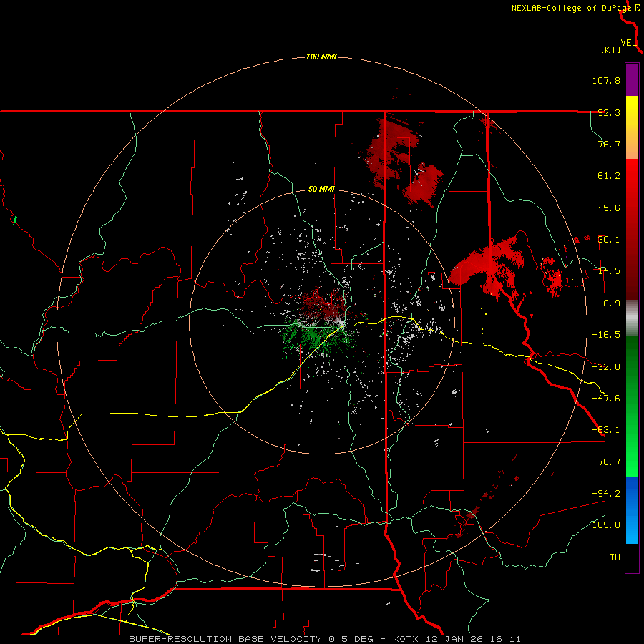Click the NEXLAB-College of DuPage credit text
The image size is (644, 644).
point(575,8)
